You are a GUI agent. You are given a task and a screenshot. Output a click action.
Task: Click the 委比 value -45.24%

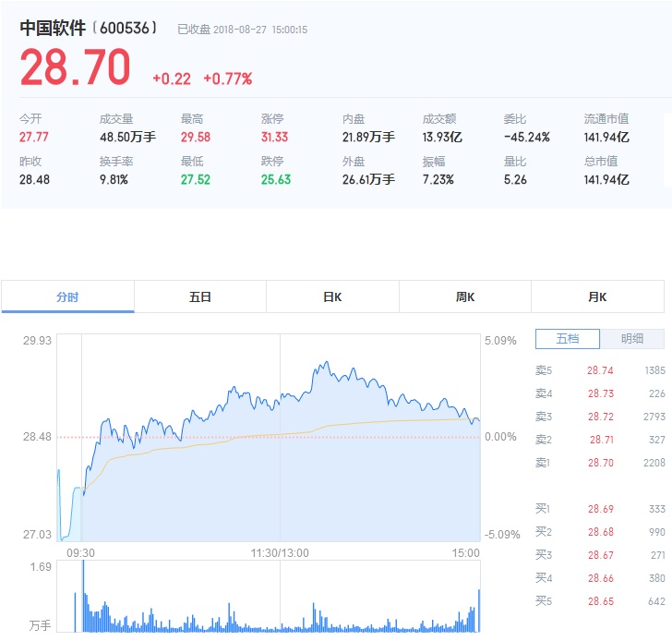click(x=527, y=138)
